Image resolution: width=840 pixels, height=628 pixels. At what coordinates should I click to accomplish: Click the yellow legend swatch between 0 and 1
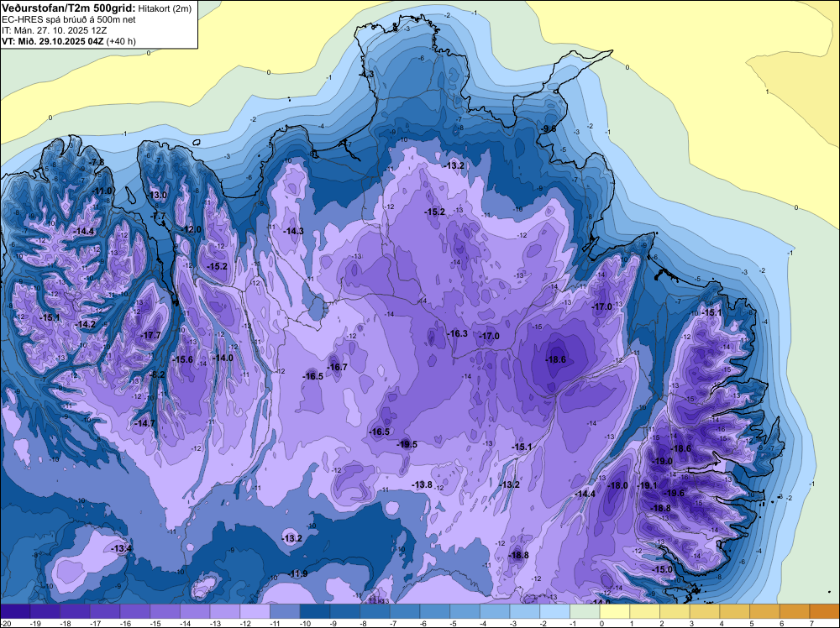coord(615,611)
